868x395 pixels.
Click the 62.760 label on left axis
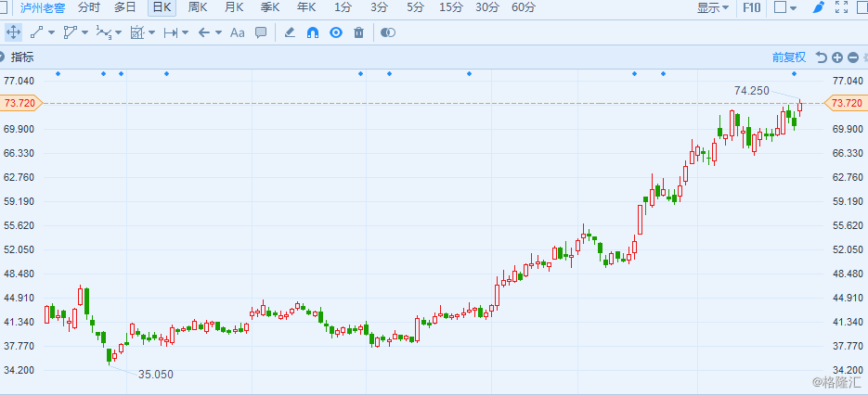[x=19, y=178]
